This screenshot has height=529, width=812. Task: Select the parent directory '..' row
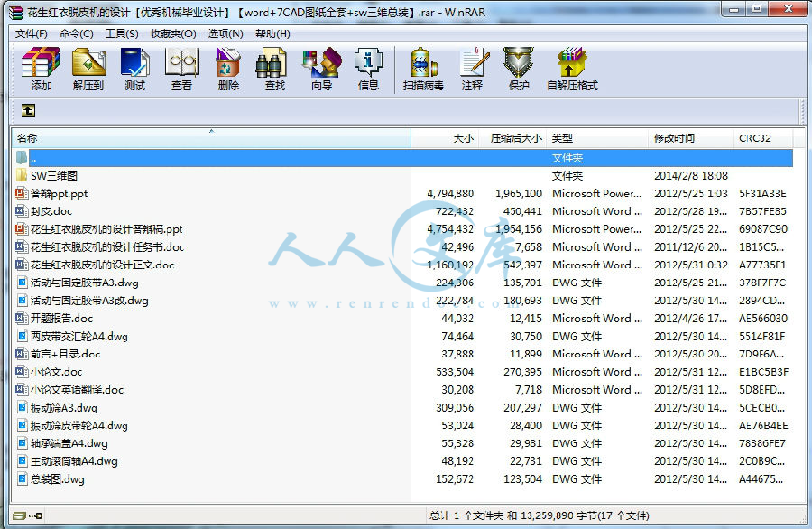pos(404,157)
